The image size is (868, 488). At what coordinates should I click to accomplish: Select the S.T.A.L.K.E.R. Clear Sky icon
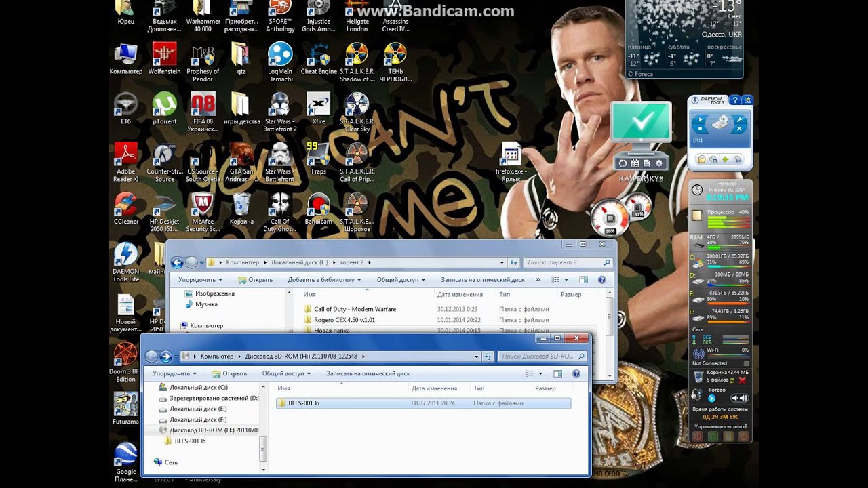tap(357, 113)
